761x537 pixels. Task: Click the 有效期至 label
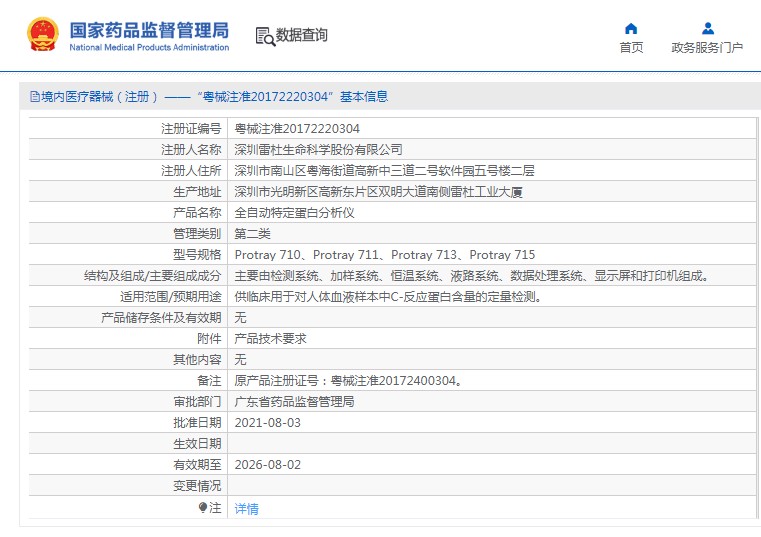point(198,465)
